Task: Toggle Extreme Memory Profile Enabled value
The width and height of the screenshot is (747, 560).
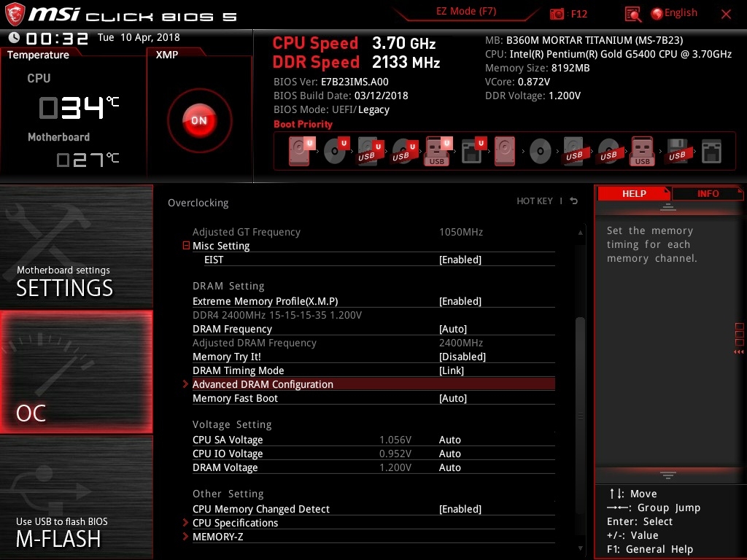Action: coord(460,301)
